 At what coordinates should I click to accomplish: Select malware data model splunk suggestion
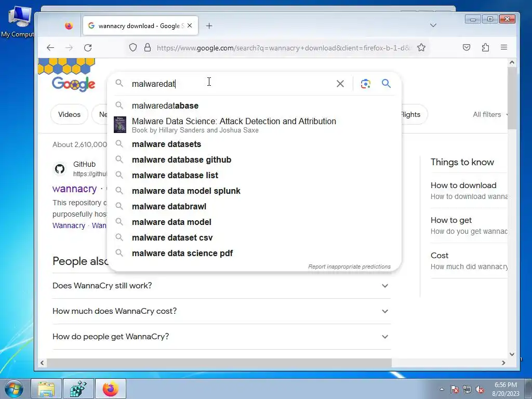254,191
